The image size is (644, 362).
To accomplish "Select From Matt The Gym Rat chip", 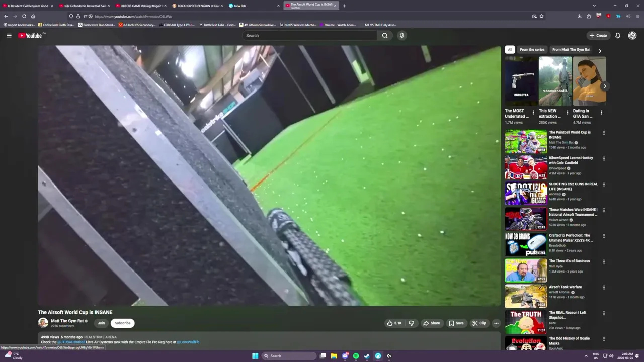I will pos(571,50).
